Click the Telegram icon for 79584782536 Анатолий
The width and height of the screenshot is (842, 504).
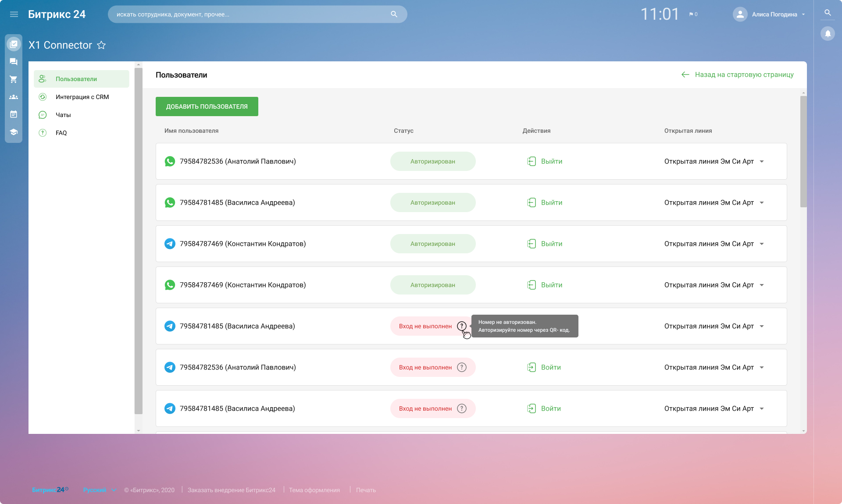(x=169, y=366)
